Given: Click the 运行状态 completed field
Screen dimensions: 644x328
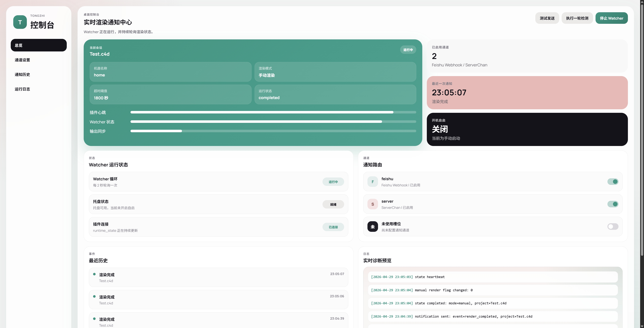Looking at the screenshot, I should pyautogui.click(x=335, y=94).
